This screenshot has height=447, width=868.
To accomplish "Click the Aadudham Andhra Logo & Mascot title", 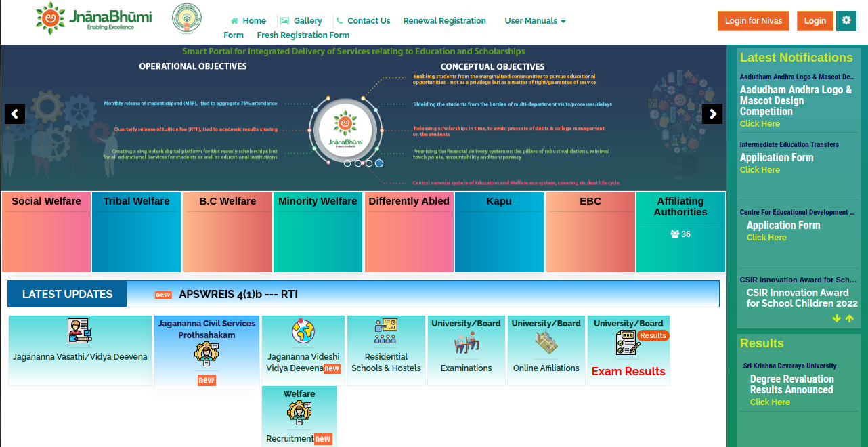I will click(796, 101).
